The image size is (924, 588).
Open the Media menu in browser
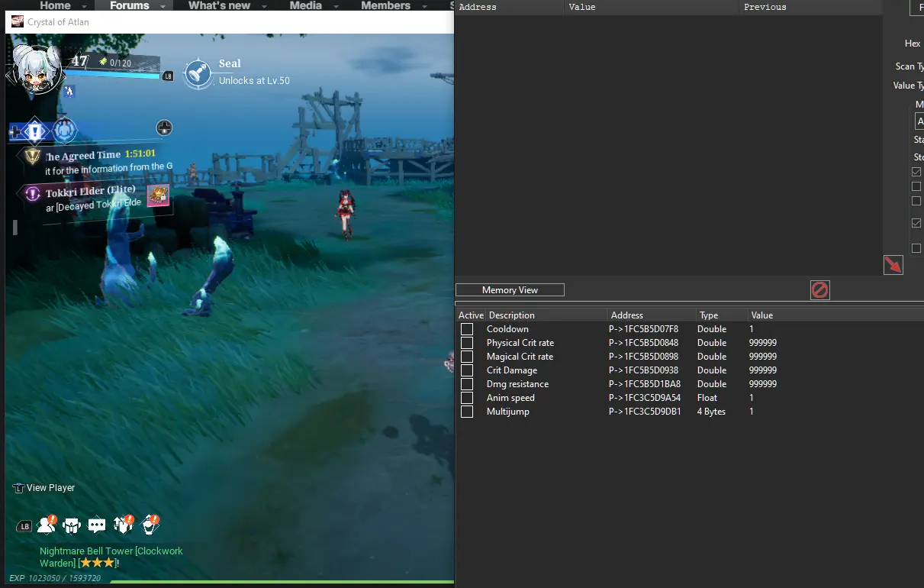click(x=306, y=5)
